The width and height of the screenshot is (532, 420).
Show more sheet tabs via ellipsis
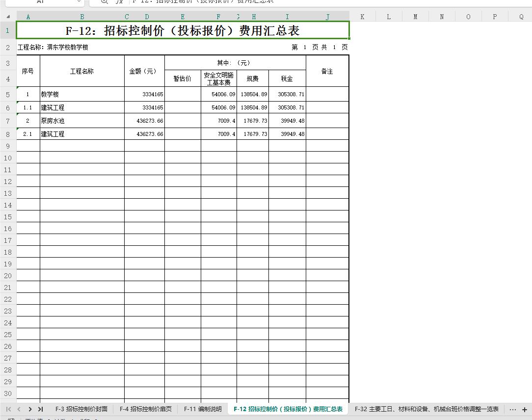pyautogui.click(x=513, y=410)
